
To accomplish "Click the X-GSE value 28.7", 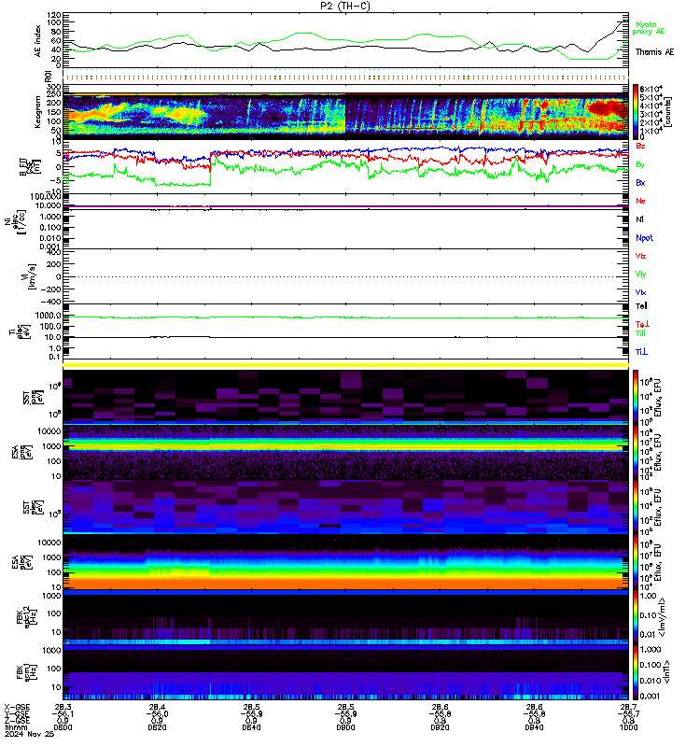I will [x=628, y=707].
